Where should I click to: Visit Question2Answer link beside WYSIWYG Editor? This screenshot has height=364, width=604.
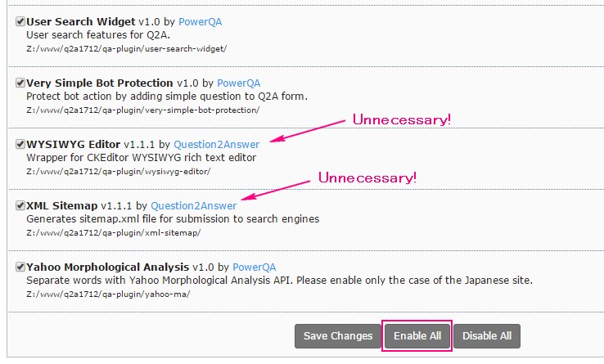click(x=216, y=144)
